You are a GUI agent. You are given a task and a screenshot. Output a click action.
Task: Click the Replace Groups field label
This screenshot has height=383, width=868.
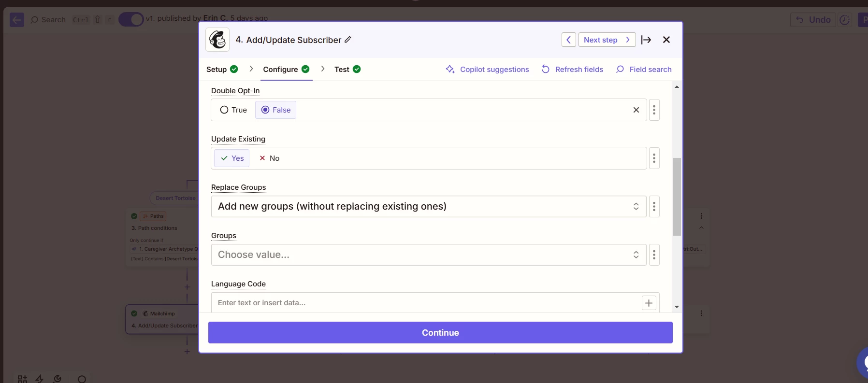pyautogui.click(x=239, y=187)
